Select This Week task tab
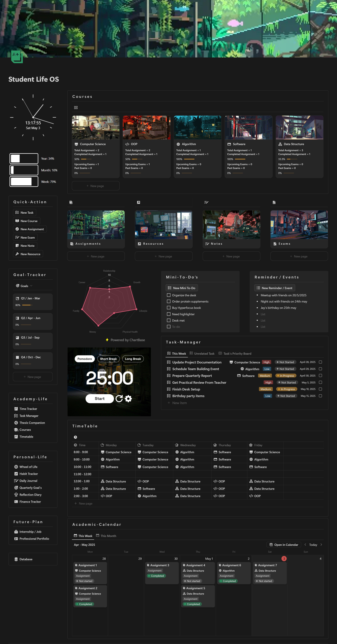The height and width of the screenshot is (644, 337). (x=177, y=353)
